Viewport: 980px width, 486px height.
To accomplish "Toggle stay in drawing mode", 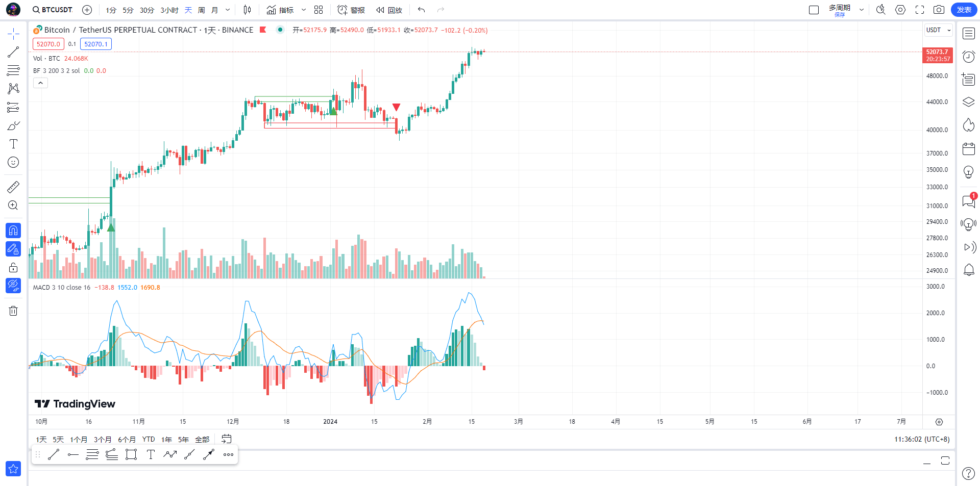I will click(13, 249).
